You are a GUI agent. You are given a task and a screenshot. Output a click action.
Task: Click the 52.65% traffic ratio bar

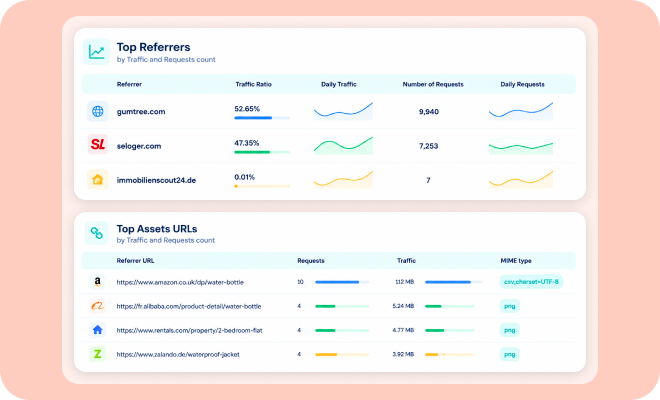[x=262, y=118]
